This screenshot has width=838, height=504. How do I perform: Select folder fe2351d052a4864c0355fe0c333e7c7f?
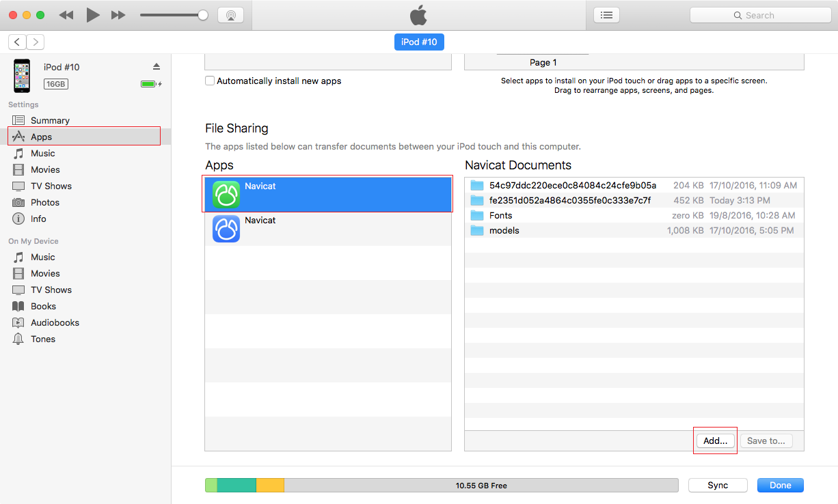pyautogui.click(x=634, y=200)
